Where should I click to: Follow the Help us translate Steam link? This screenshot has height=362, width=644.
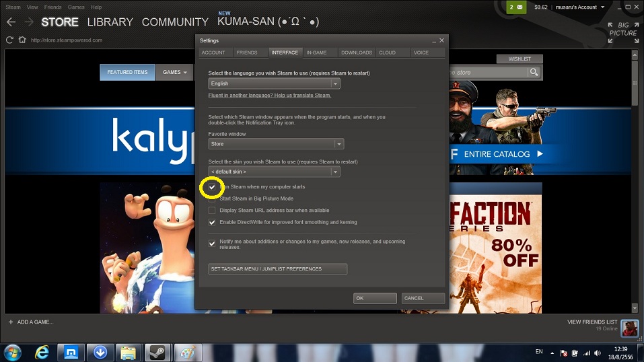pyautogui.click(x=269, y=96)
